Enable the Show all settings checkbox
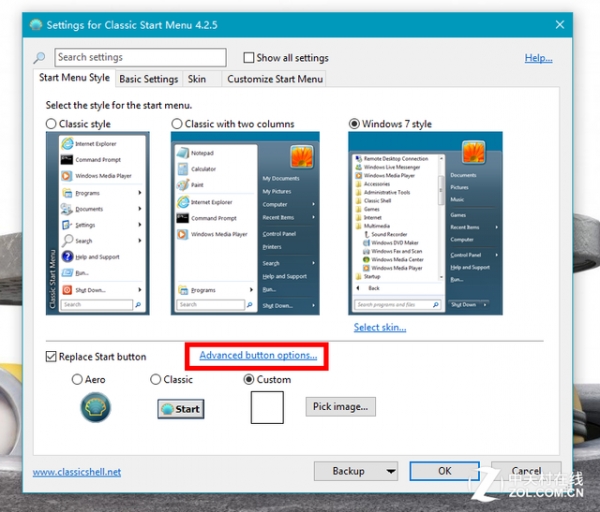Image resolution: width=600 pixels, height=512 pixels. click(x=249, y=58)
